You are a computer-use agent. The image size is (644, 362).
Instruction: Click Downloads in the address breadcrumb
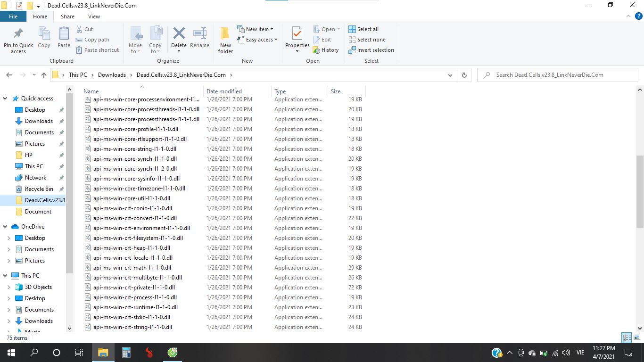[x=112, y=75]
